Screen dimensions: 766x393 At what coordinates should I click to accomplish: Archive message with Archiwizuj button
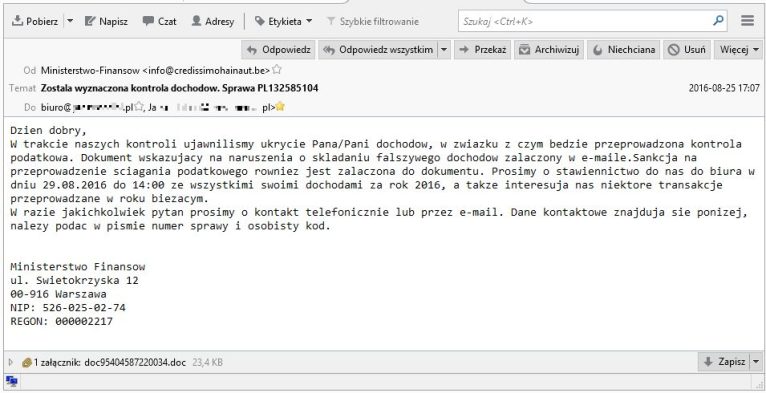click(x=549, y=49)
